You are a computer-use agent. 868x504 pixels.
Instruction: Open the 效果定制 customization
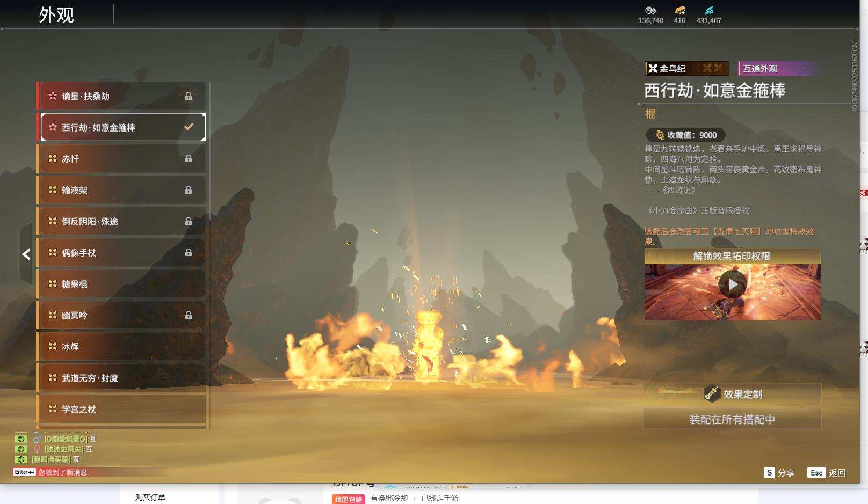(732, 394)
